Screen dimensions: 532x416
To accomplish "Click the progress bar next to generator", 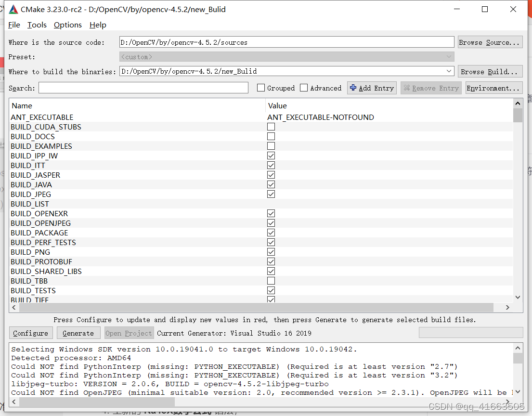I will coord(471,333).
